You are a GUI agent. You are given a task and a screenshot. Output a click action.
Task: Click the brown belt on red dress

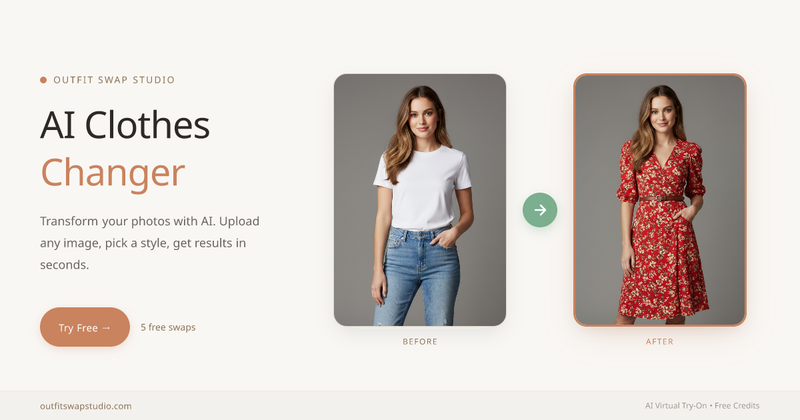[x=661, y=199]
